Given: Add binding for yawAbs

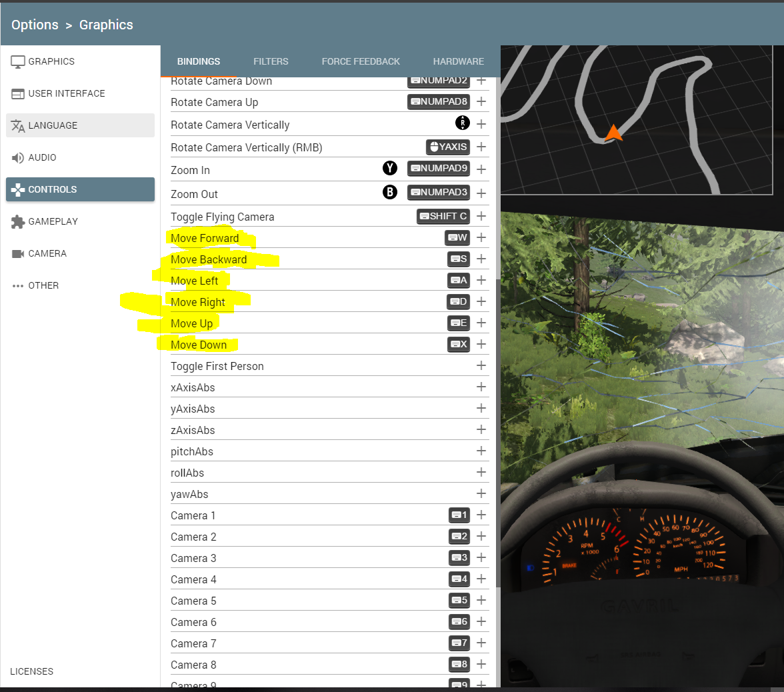Looking at the screenshot, I should tap(481, 493).
